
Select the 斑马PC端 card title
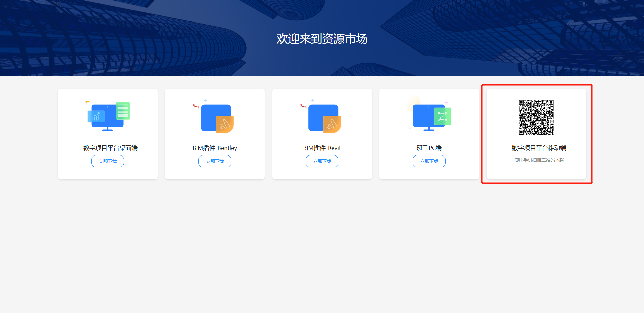(x=429, y=148)
